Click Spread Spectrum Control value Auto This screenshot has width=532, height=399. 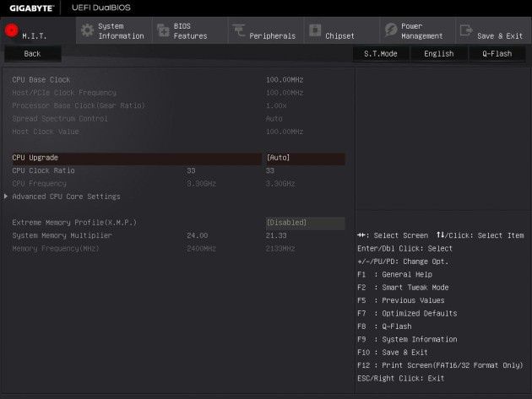(x=274, y=119)
